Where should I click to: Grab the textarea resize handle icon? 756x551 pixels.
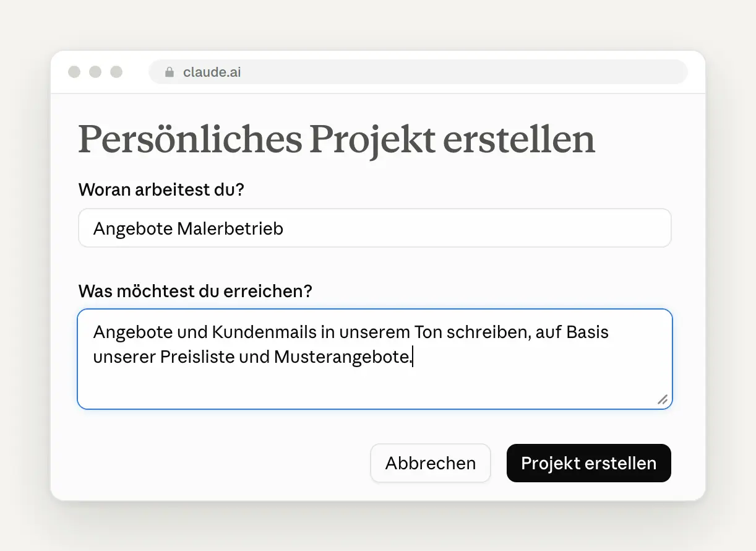pyautogui.click(x=662, y=399)
